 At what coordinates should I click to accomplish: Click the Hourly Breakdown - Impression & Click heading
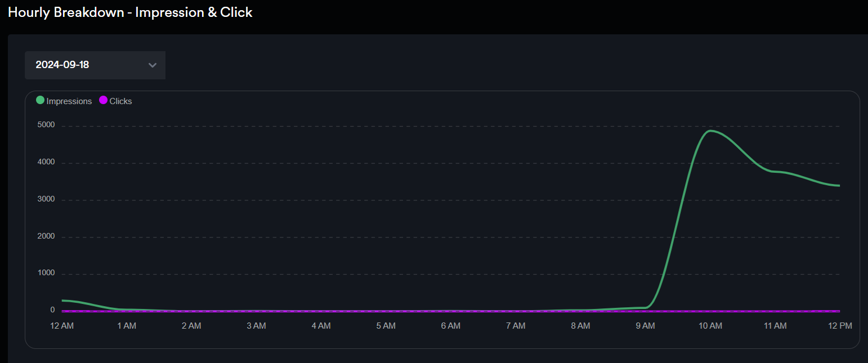click(x=130, y=12)
